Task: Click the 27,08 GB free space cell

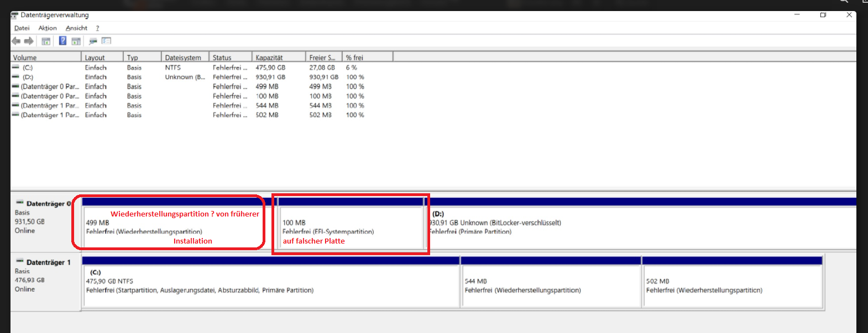Action: pyautogui.click(x=322, y=67)
